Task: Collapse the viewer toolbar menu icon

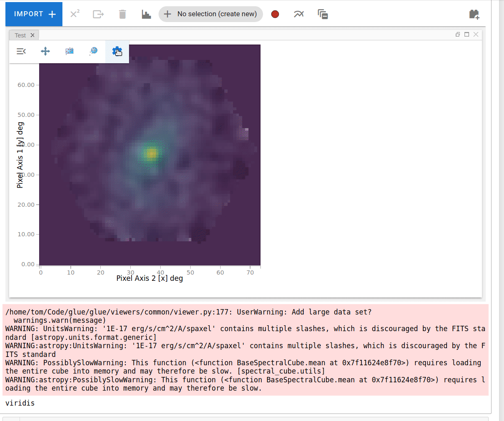Action: tap(21, 51)
